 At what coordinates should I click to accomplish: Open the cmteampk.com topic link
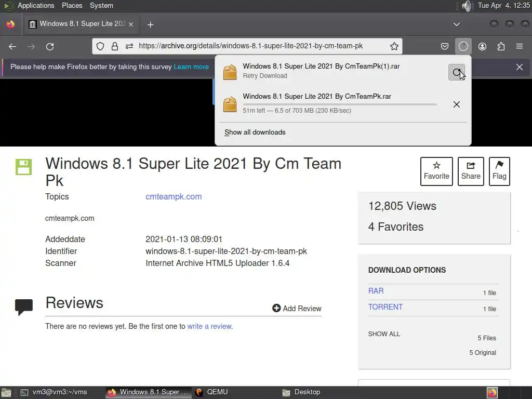(x=174, y=197)
